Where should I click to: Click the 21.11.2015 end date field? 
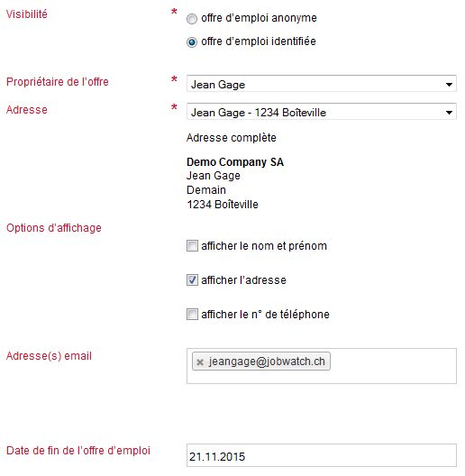pyautogui.click(x=322, y=455)
